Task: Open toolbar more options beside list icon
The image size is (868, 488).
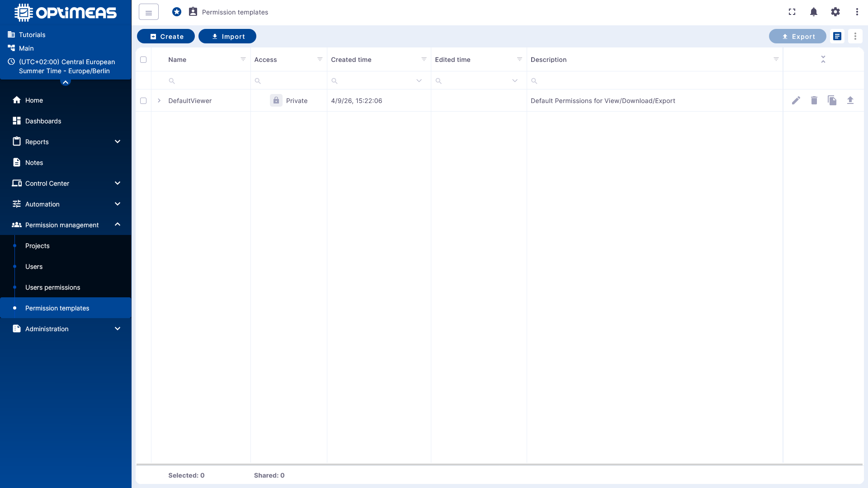Action: pyautogui.click(x=855, y=36)
